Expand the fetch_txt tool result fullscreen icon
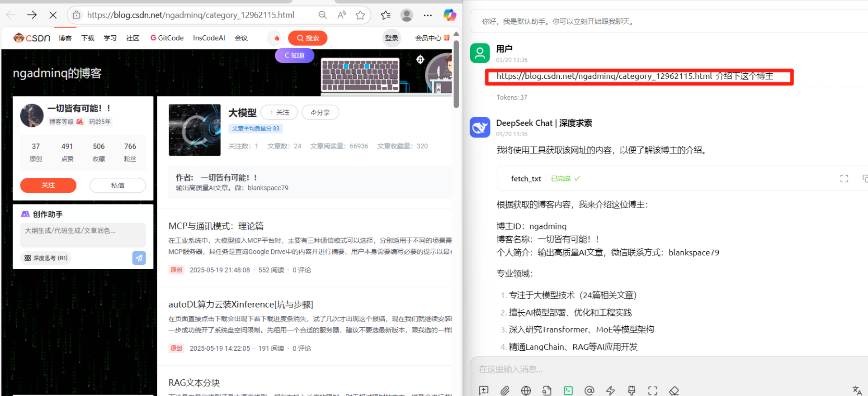This screenshot has height=396, width=868. click(844, 179)
